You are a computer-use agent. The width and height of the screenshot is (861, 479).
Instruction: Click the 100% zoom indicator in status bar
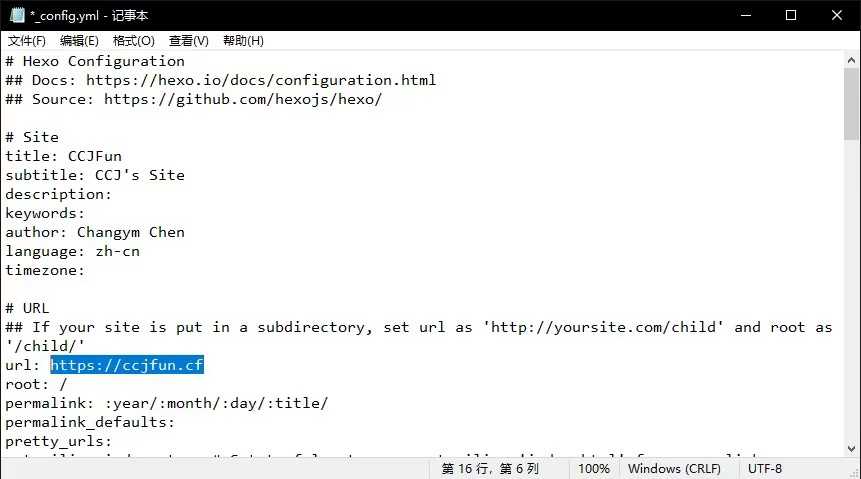(594, 468)
